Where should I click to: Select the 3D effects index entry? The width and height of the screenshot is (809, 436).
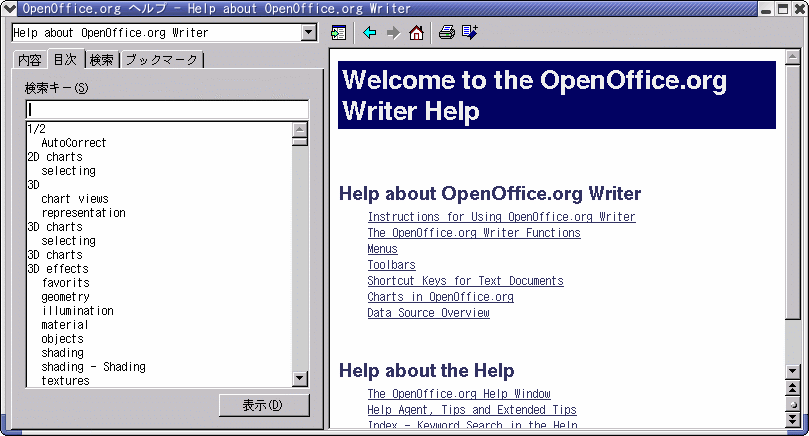click(x=58, y=269)
